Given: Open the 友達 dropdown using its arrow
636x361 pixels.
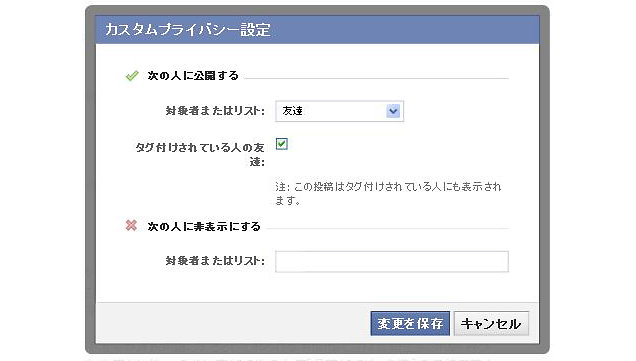Looking at the screenshot, I should 393,111.
